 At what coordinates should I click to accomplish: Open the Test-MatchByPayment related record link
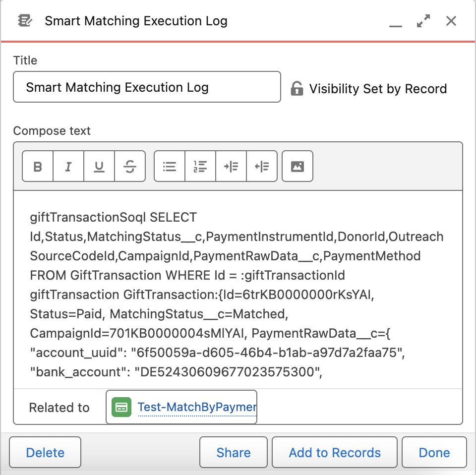[x=196, y=408]
